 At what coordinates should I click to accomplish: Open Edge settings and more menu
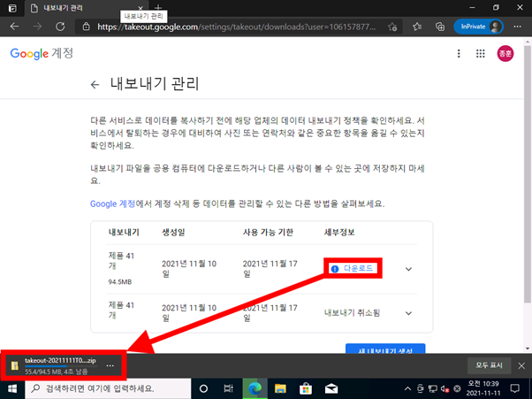pos(517,27)
